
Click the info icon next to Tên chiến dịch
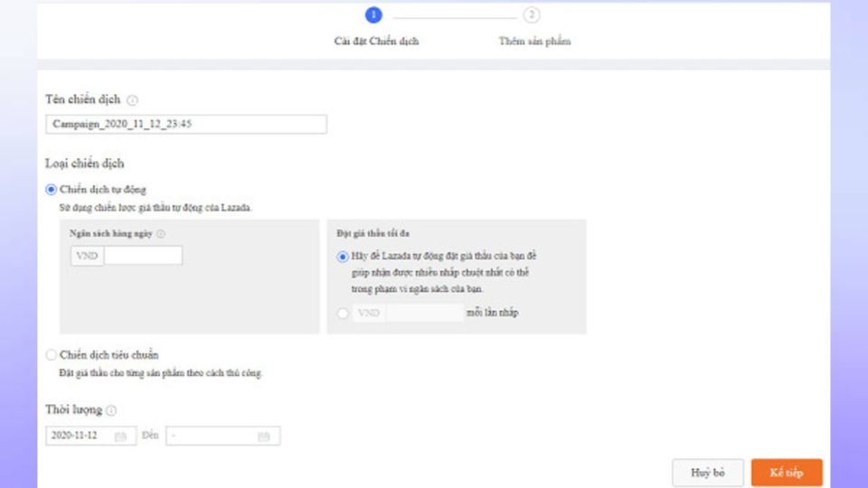tap(132, 100)
